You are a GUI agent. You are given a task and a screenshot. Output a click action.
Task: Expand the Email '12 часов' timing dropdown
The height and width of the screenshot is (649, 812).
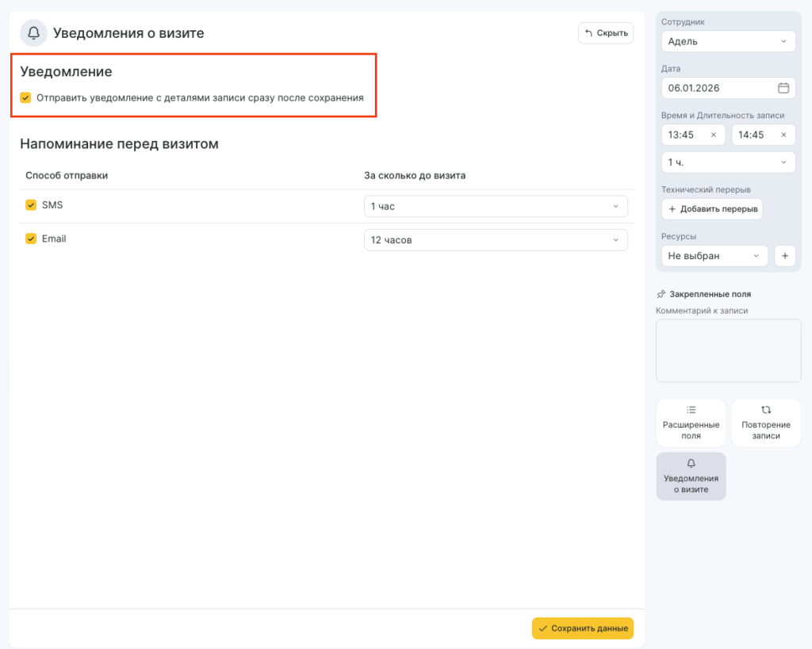495,240
